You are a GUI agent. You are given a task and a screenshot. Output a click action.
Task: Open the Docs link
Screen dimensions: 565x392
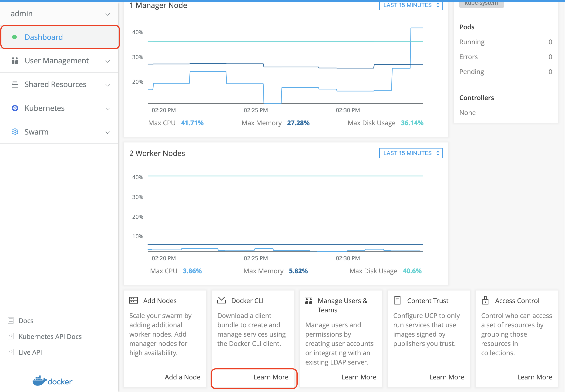pyautogui.click(x=27, y=320)
